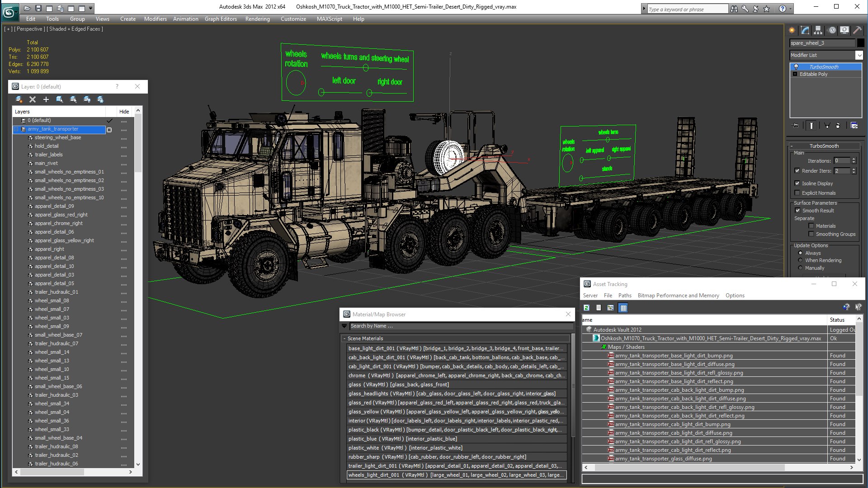This screenshot has height=488, width=868.
Task: Open the MAXScript menu
Action: point(329,19)
